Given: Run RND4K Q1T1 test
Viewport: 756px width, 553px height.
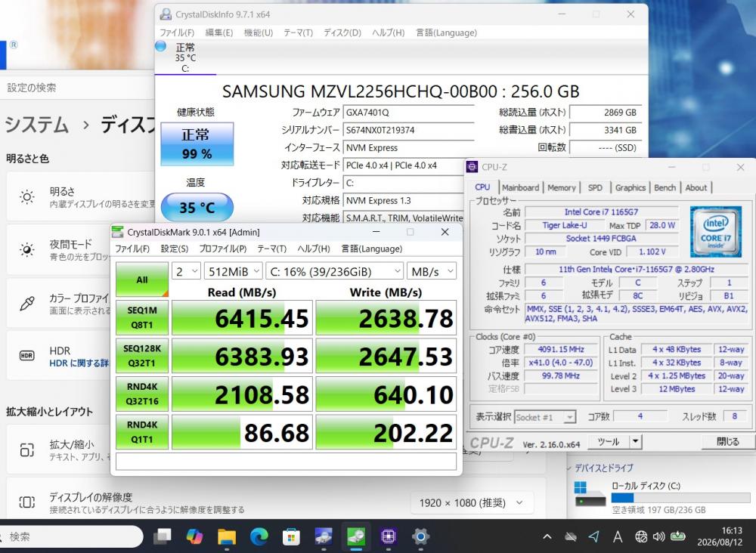Looking at the screenshot, I should point(142,431).
